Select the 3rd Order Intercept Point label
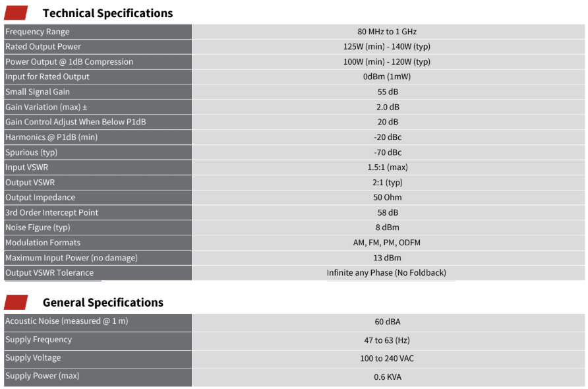This screenshot has width=588, height=389. coord(52,212)
